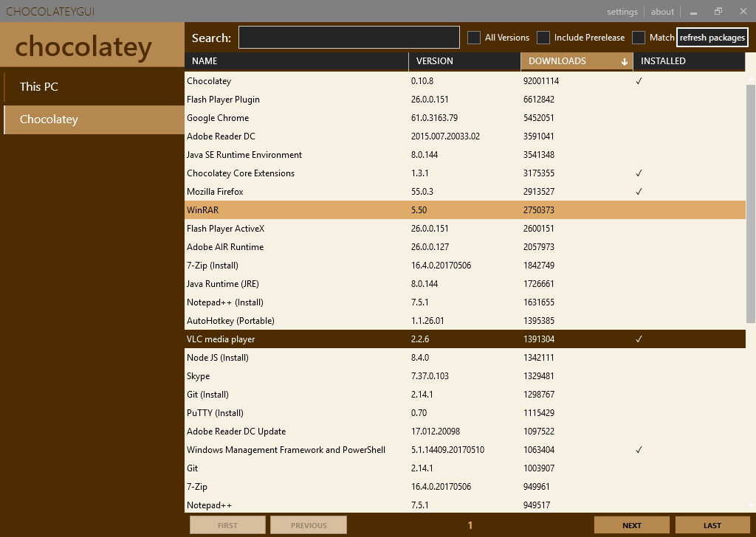Select the Flash Player ActiveX package
This screenshot has width=756, height=537.
465,228
